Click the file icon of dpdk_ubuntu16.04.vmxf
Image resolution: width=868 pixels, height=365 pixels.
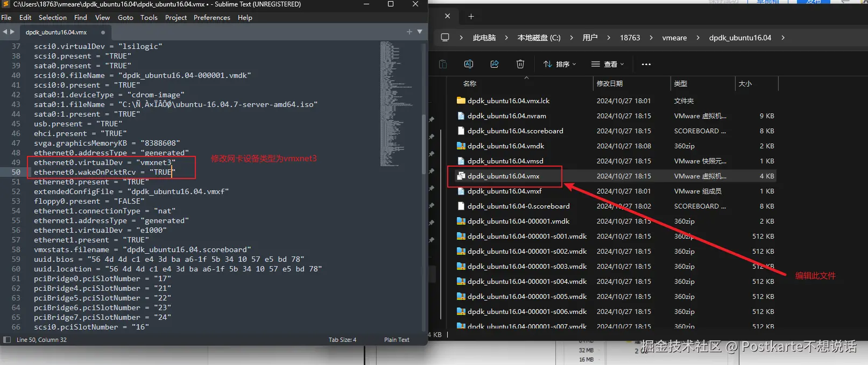(461, 191)
